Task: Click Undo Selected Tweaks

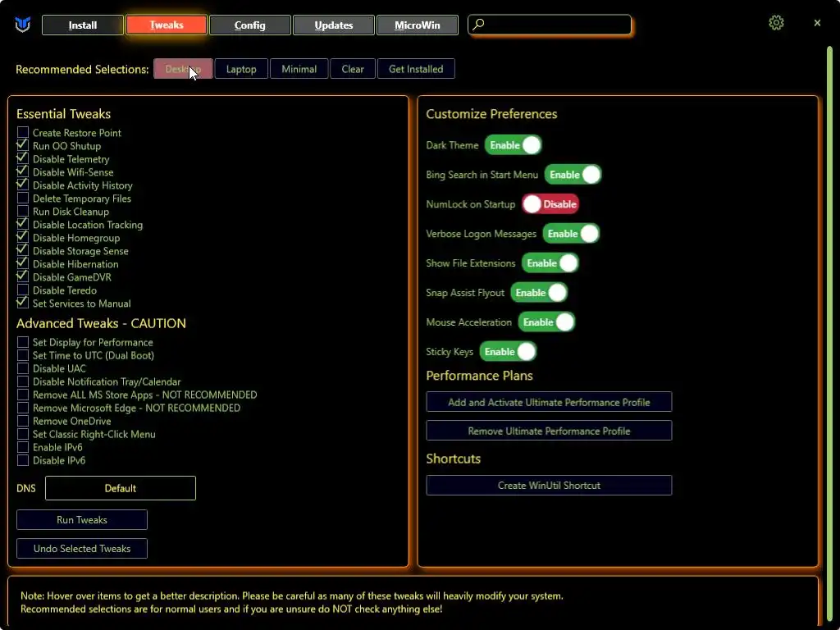Action: click(x=82, y=549)
